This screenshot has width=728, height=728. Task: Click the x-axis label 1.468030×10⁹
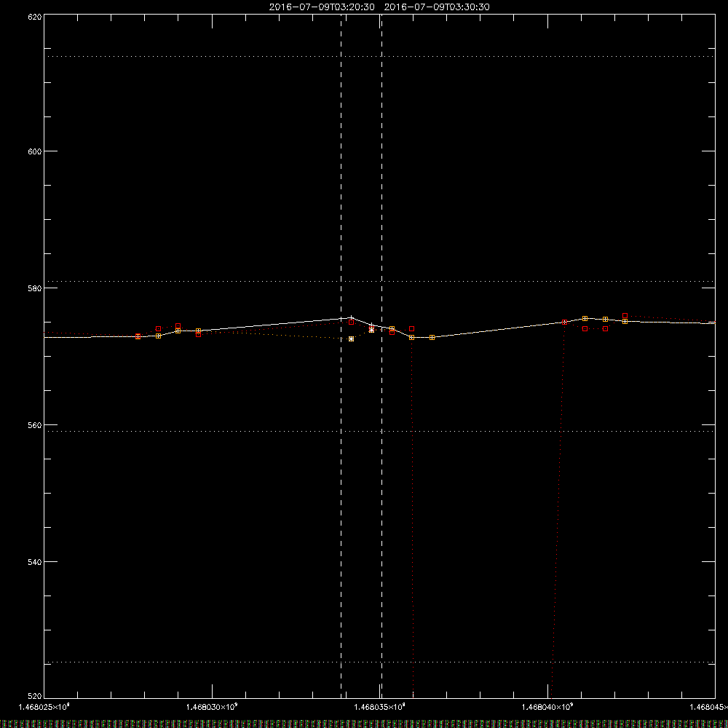pyautogui.click(x=212, y=707)
